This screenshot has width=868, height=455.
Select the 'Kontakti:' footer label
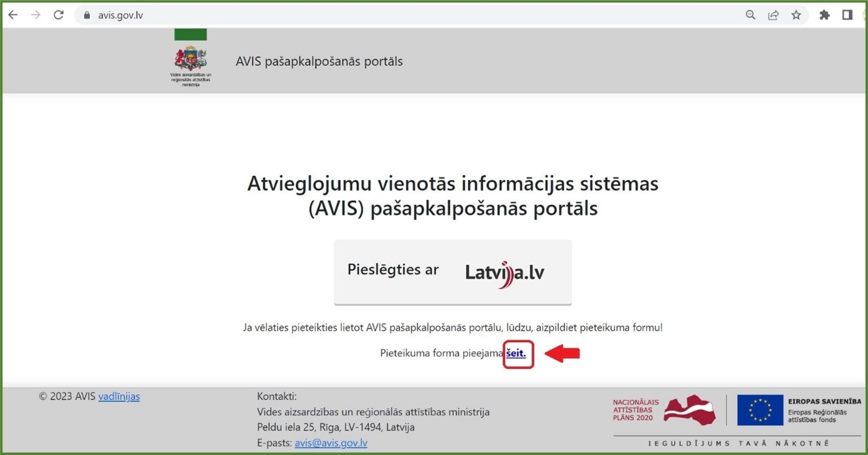tap(277, 396)
